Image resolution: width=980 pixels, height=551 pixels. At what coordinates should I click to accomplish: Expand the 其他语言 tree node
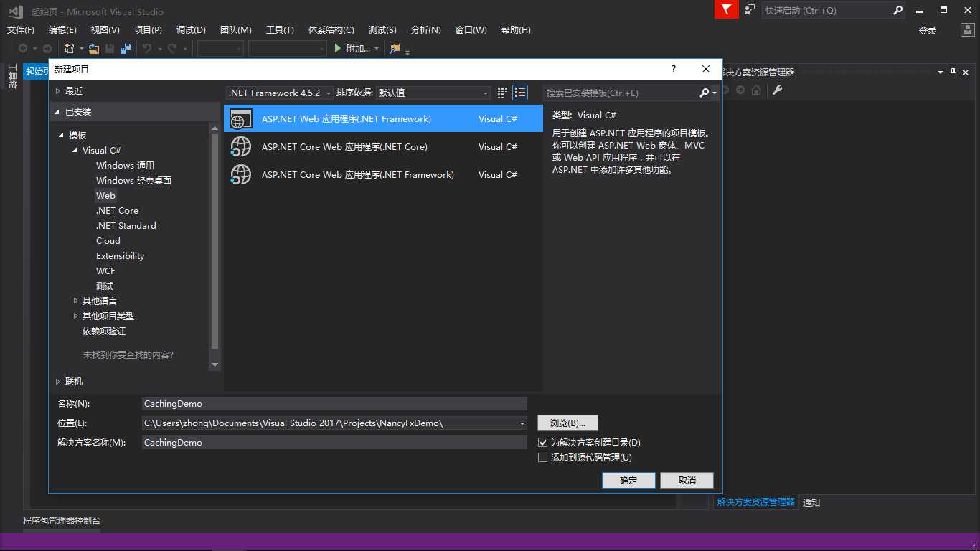pos(75,301)
